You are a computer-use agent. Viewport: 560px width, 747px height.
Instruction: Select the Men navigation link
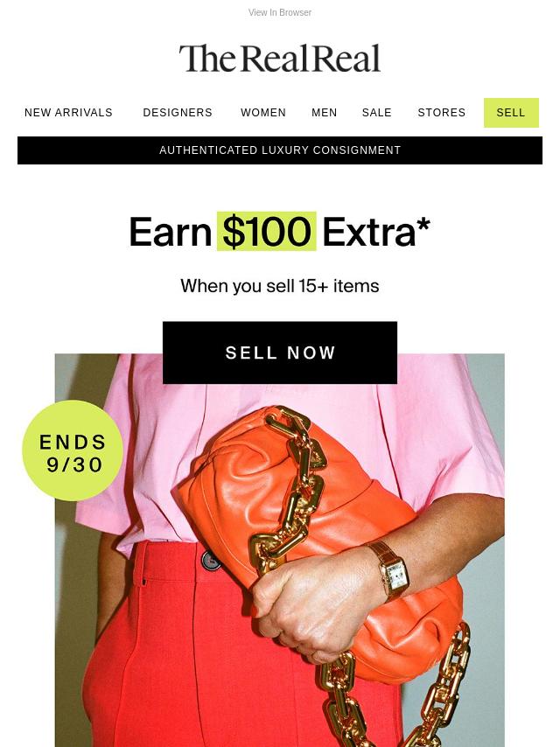click(324, 113)
